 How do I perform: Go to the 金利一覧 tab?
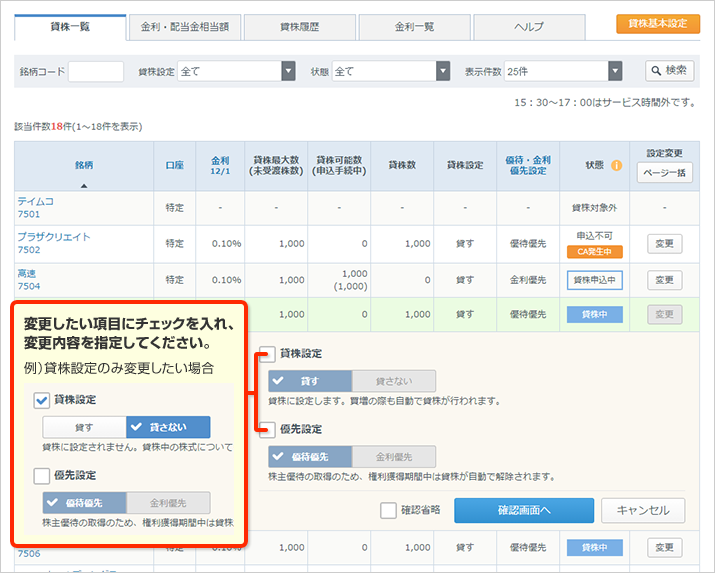(x=414, y=27)
